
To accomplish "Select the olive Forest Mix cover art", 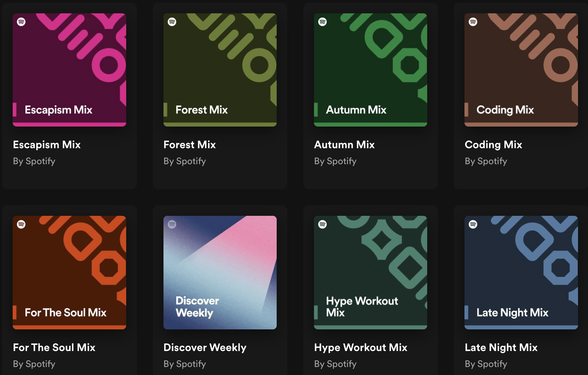I will [x=220, y=70].
